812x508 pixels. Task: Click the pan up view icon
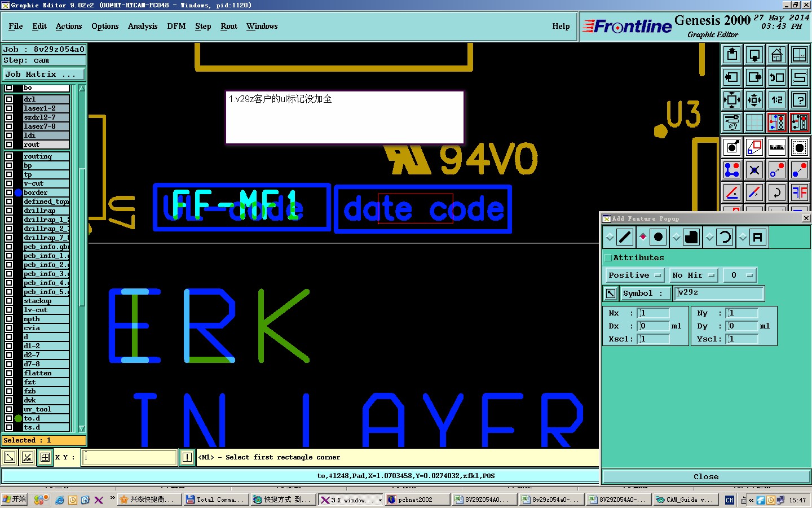(x=732, y=55)
